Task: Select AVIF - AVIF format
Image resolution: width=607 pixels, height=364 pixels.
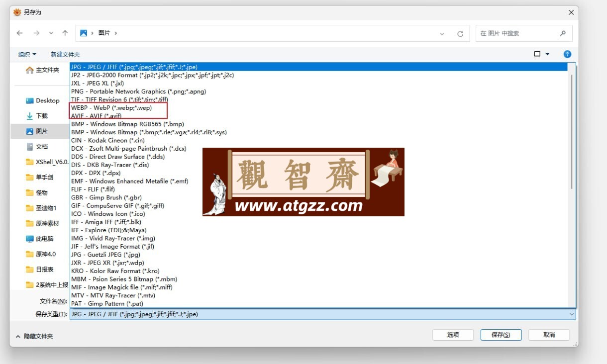Action: click(x=319, y=116)
